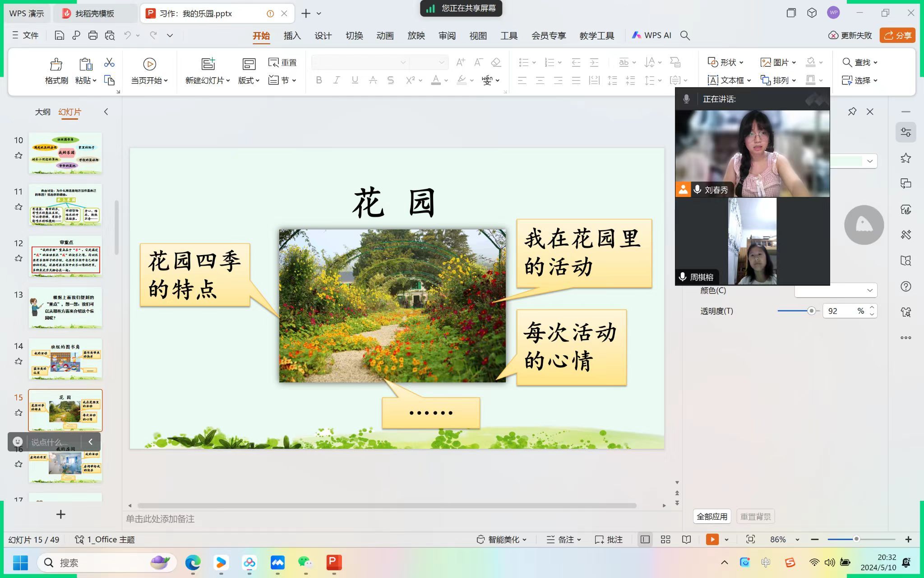
Task: Click the Cut scissors icon
Action: coord(109,62)
